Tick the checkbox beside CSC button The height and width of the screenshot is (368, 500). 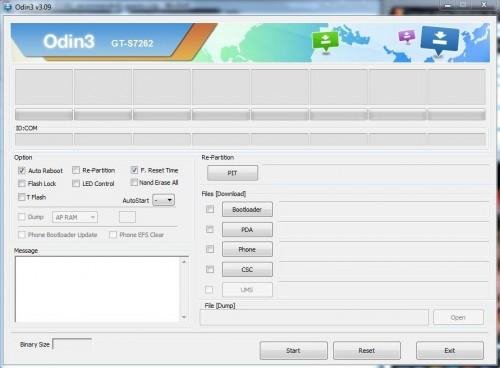click(x=210, y=269)
